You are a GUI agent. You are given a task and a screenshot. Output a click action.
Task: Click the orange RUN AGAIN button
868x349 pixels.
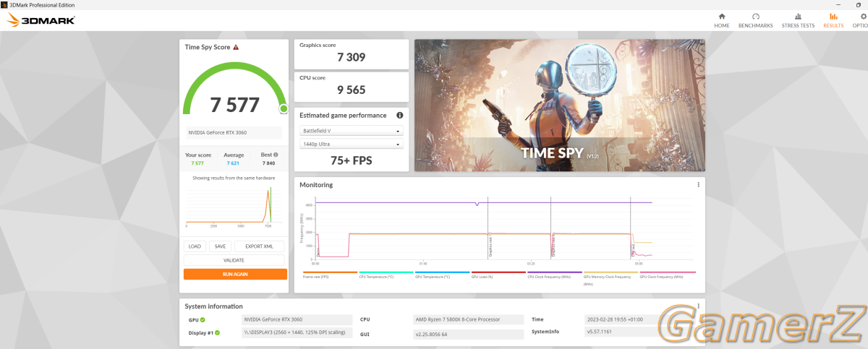[235, 274]
